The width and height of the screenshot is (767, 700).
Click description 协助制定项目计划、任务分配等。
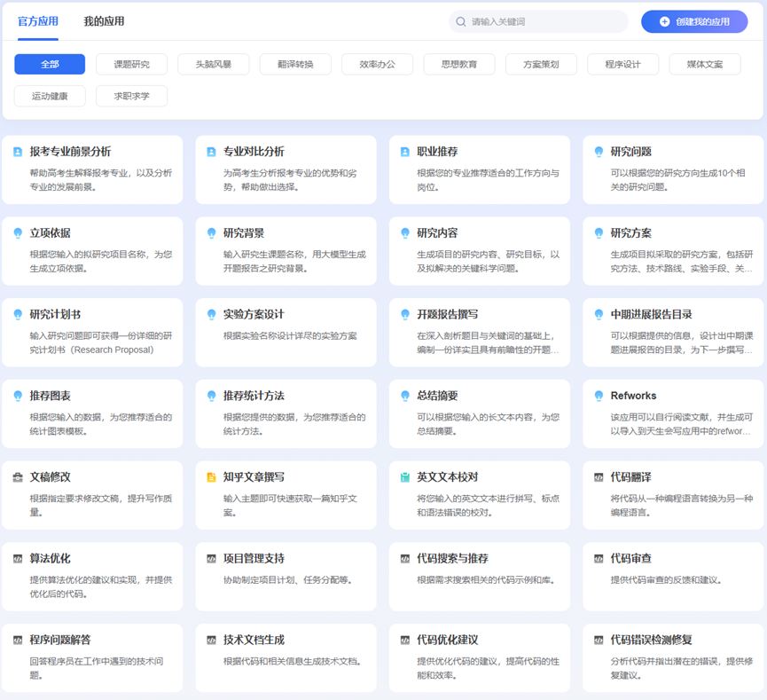[287, 580]
